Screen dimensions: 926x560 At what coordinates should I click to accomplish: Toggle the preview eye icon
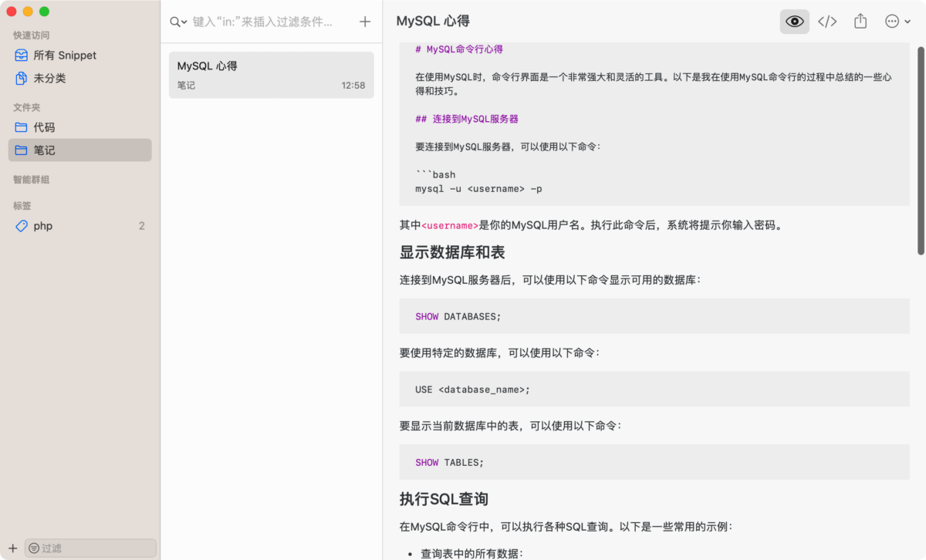pyautogui.click(x=794, y=22)
